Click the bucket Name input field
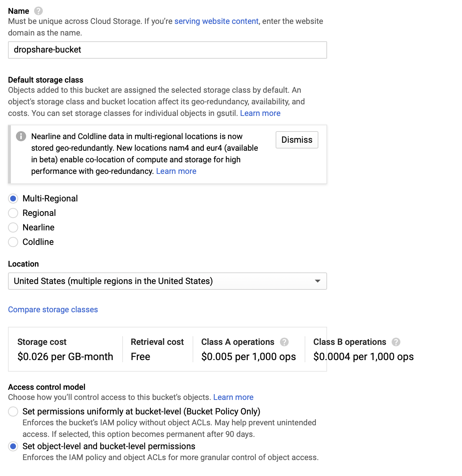 click(167, 50)
